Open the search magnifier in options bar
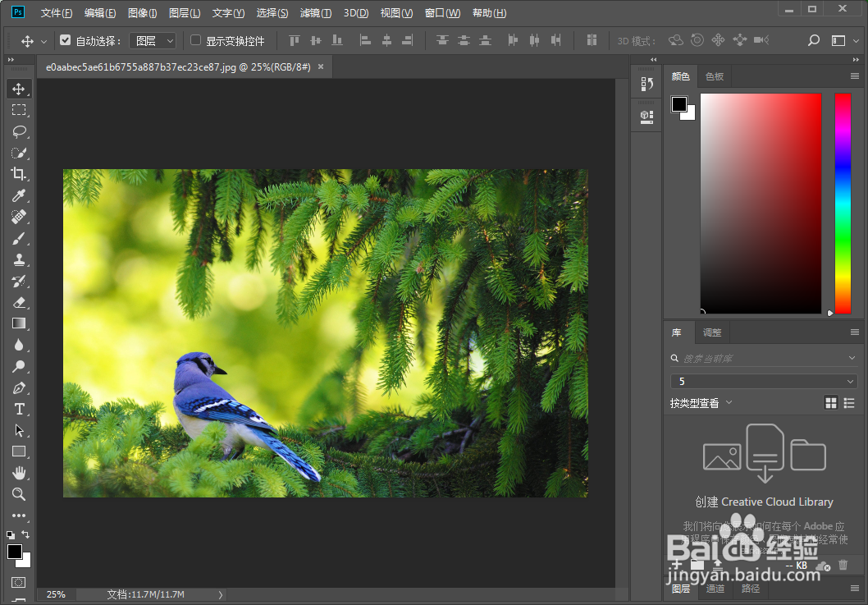The width and height of the screenshot is (868, 605). pyautogui.click(x=813, y=40)
